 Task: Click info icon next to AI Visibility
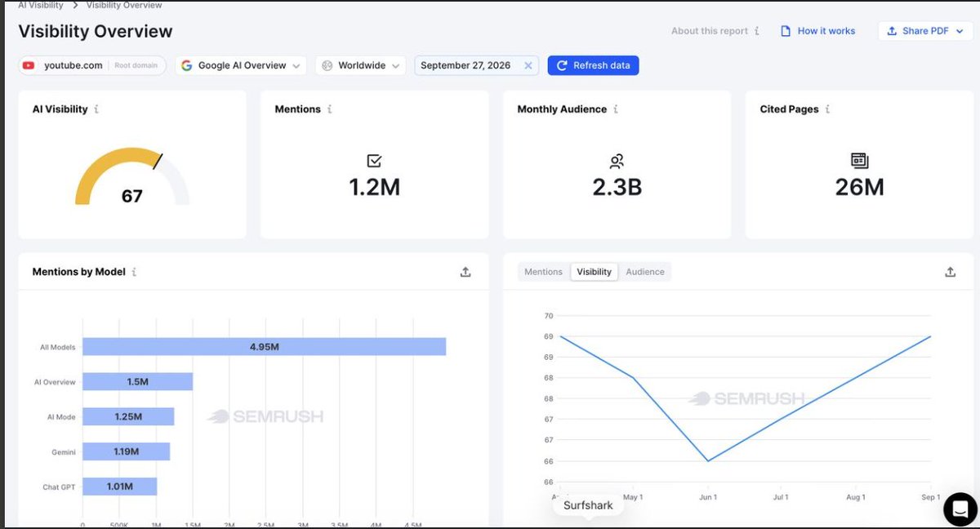click(96, 109)
